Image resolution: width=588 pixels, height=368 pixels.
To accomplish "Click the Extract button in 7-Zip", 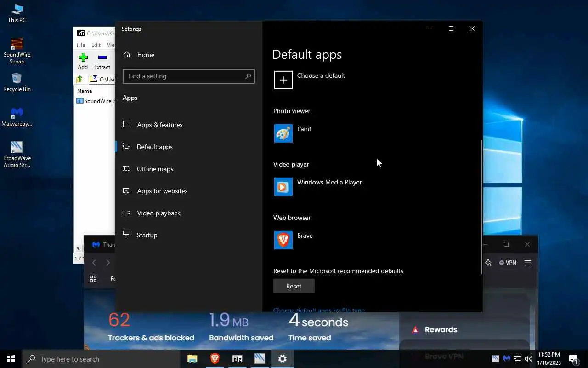I will click(102, 61).
